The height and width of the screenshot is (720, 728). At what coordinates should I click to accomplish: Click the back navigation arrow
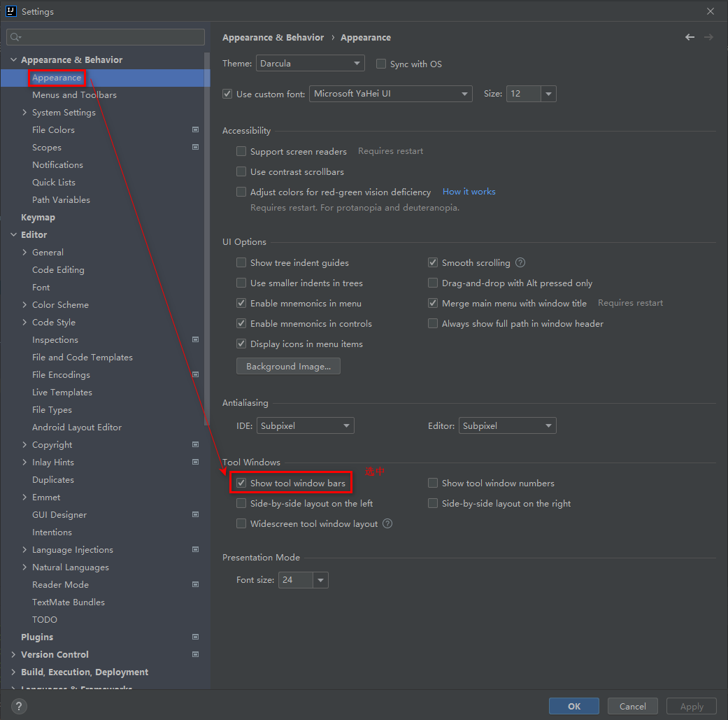point(690,37)
